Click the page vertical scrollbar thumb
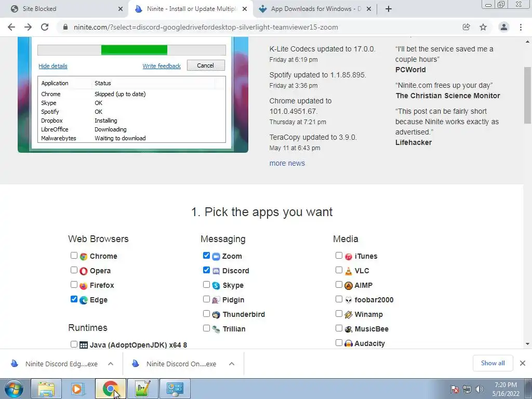This screenshot has width=532, height=399. [x=528, y=96]
